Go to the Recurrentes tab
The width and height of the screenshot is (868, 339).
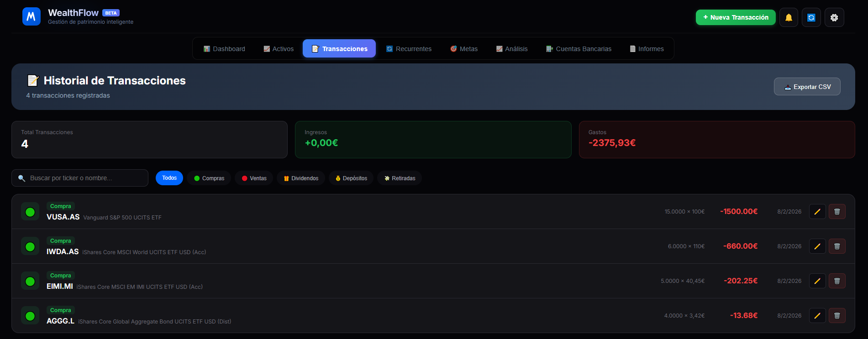pos(409,49)
